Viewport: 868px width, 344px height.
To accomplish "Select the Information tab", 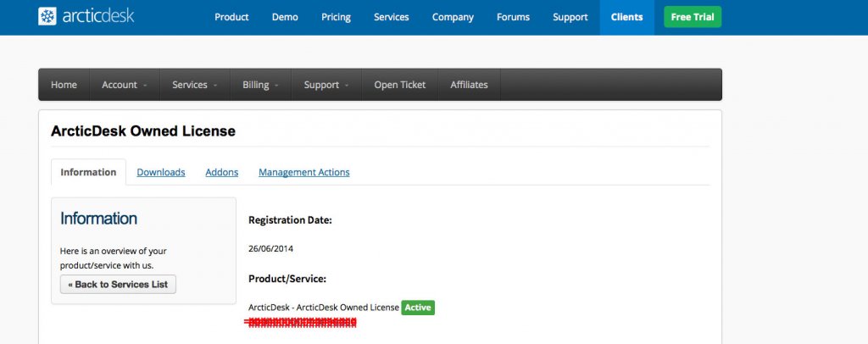I will point(88,172).
